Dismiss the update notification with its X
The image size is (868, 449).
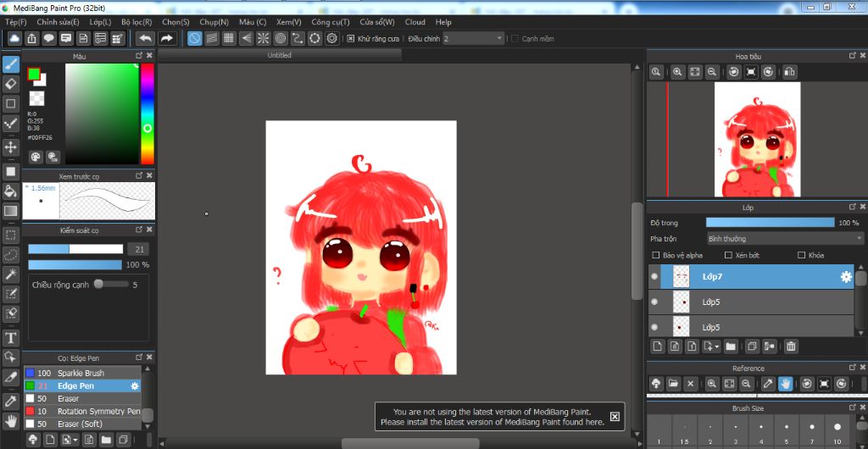615,416
